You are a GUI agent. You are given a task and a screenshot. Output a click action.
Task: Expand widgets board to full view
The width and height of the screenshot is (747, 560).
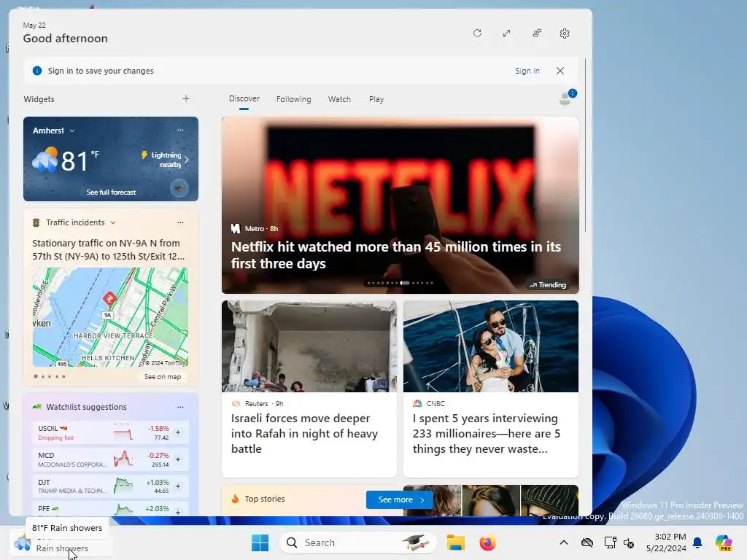[x=507, y=34]
